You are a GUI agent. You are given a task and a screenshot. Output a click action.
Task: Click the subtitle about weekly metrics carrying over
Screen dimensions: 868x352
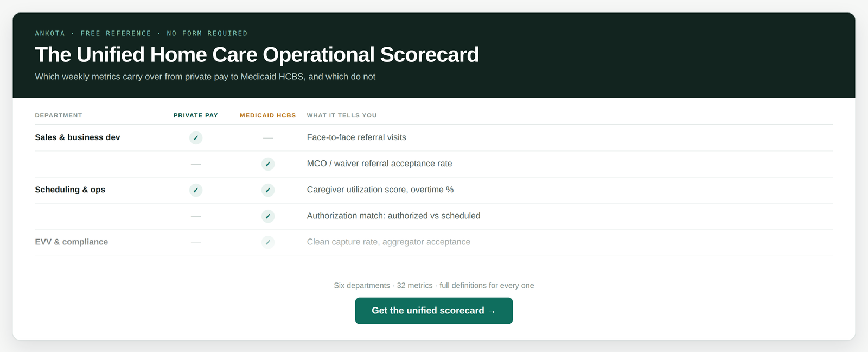pos(205,77)
